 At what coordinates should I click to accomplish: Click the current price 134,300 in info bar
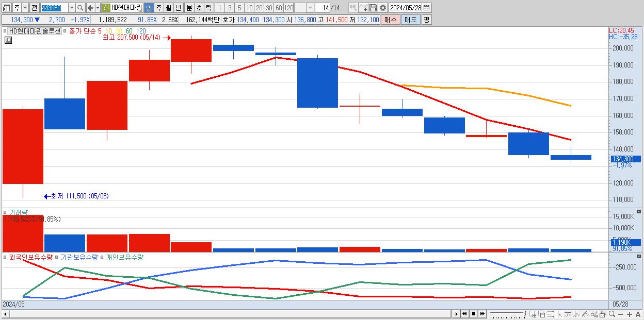click(x=22, y=20)
